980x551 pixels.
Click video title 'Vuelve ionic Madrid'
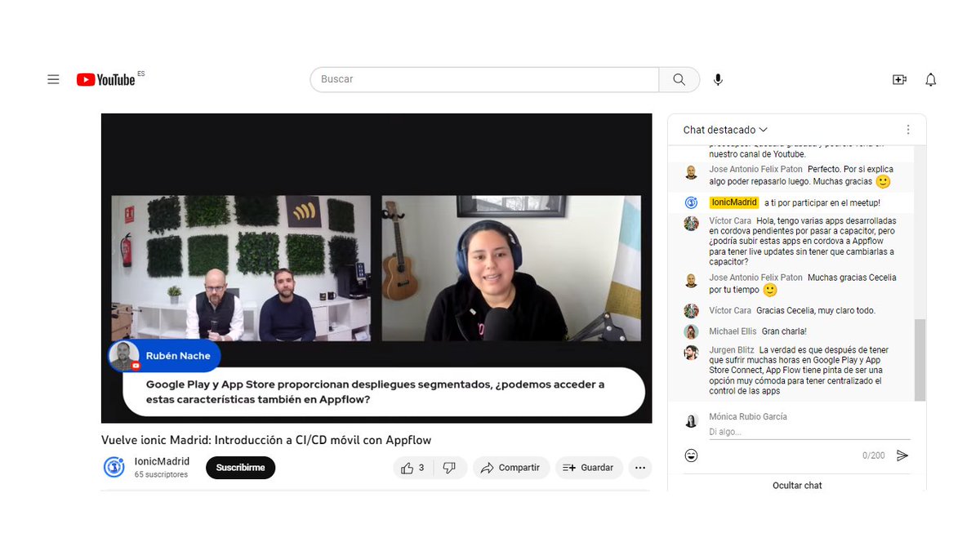click(266, 440)
